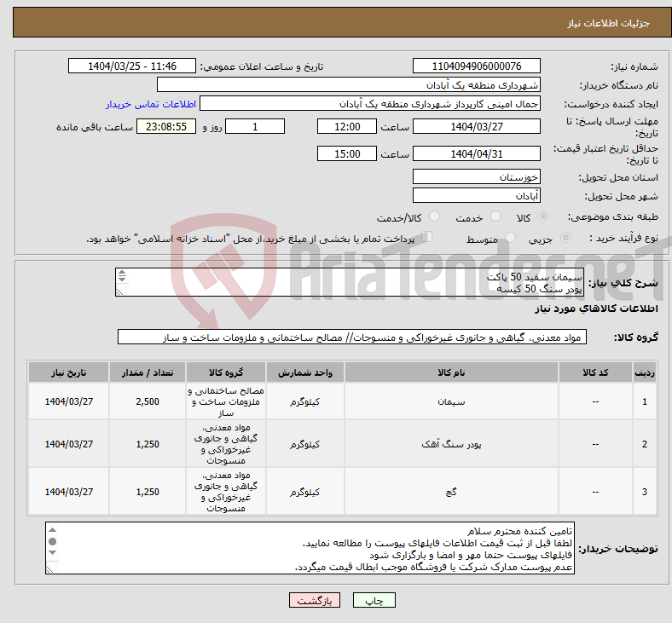
Task: Click the buyer notes textarea
Action: [310, 548]
